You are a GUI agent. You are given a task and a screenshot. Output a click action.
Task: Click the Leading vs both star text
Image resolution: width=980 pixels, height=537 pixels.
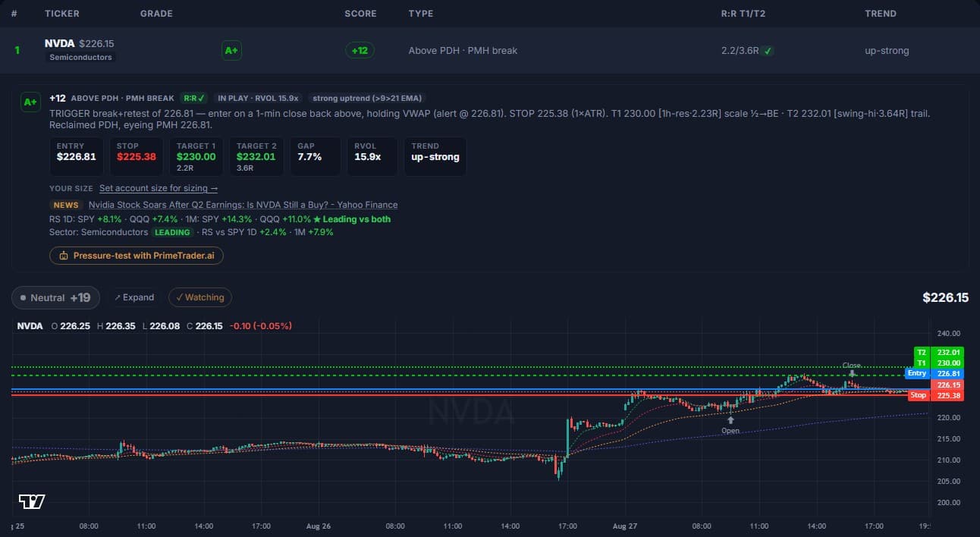(x=352, y=219)
